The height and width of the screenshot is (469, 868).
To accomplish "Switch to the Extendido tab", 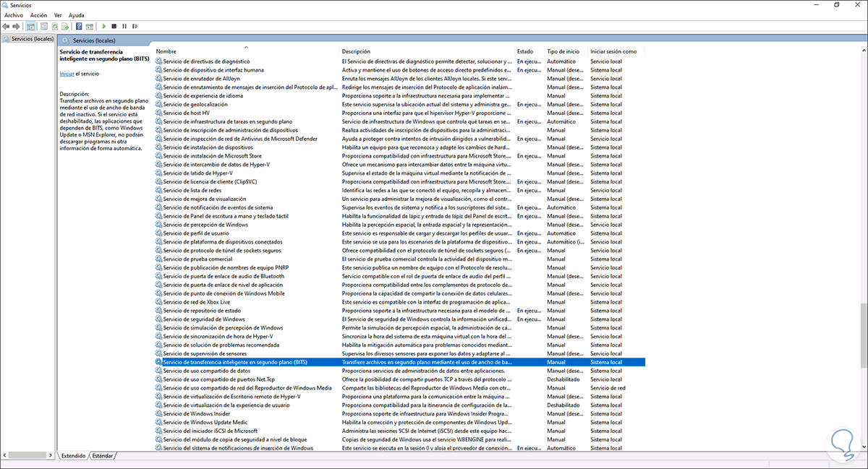I will (x=73, y=456).
